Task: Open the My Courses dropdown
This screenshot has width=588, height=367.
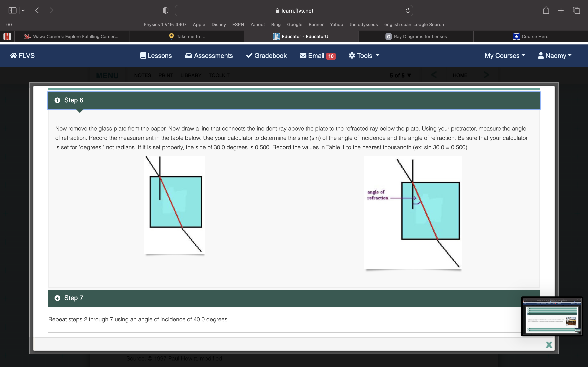Action: pyautogui.click(x=505, y=56)
